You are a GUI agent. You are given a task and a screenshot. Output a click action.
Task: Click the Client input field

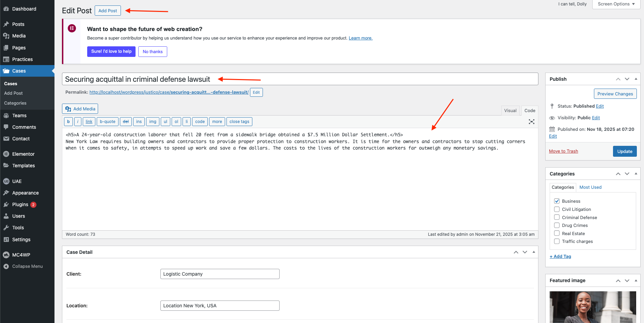[220, 274]
